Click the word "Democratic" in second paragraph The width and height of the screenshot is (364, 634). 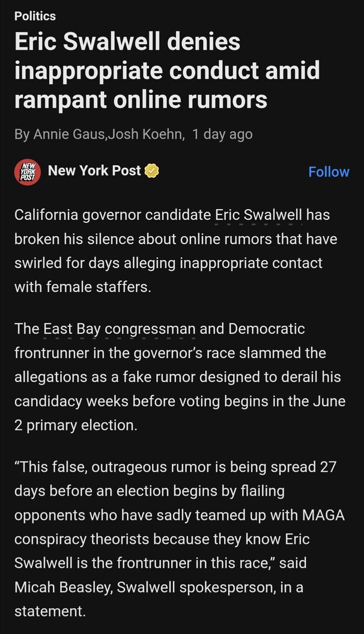(x=267, y=329)
